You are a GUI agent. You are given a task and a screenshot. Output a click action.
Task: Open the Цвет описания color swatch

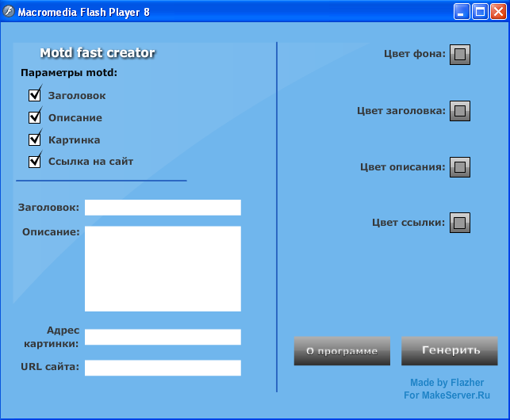[459, 167]
